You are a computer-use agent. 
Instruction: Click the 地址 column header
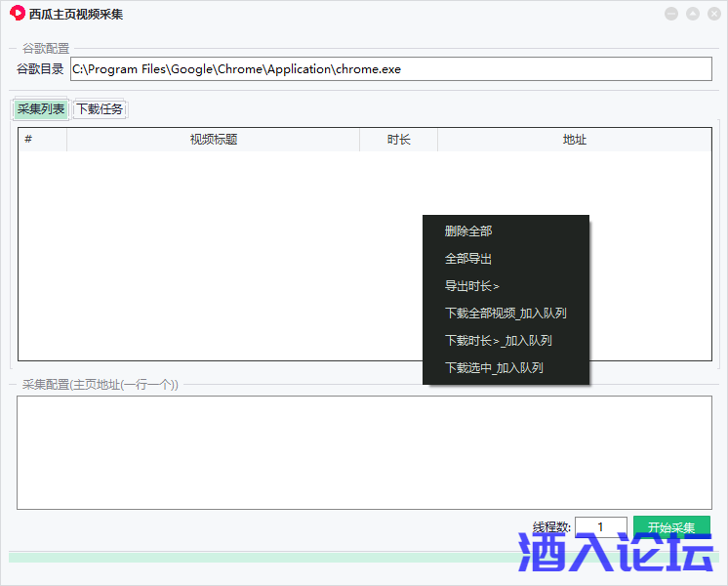[574, 140]
